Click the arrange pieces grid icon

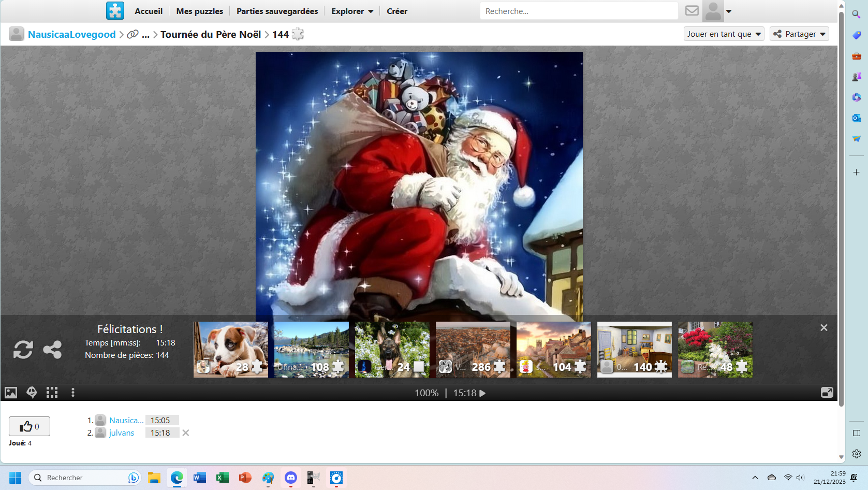coord(52,393)
